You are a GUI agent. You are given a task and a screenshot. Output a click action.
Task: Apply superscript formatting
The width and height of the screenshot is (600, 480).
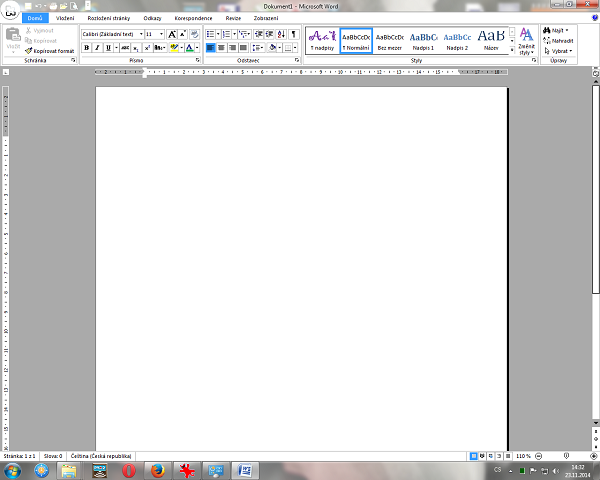148,47
